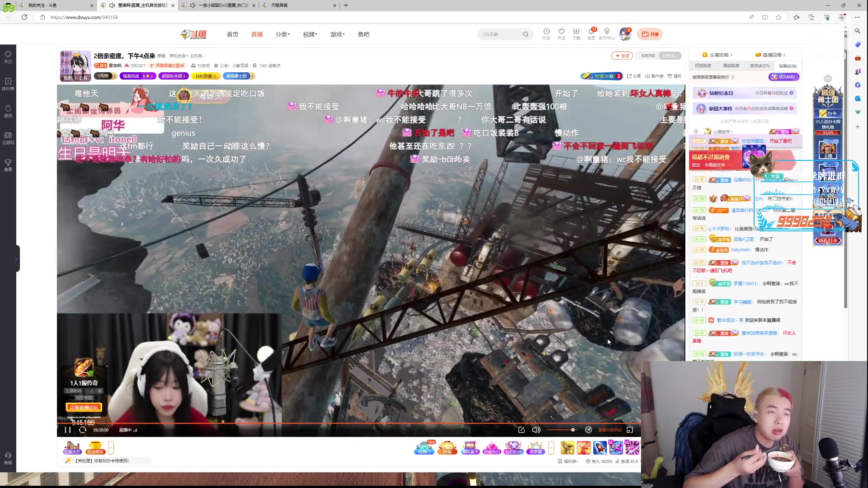Expand the 分类 categories dropdown
The image size is (868, 488).
coord(283,34)
